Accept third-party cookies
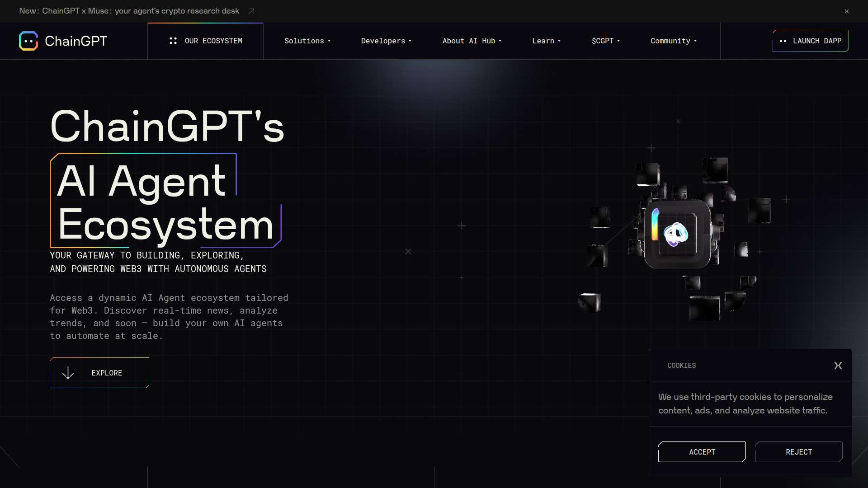This screenshot has width=868, height=488. [702, 452]
